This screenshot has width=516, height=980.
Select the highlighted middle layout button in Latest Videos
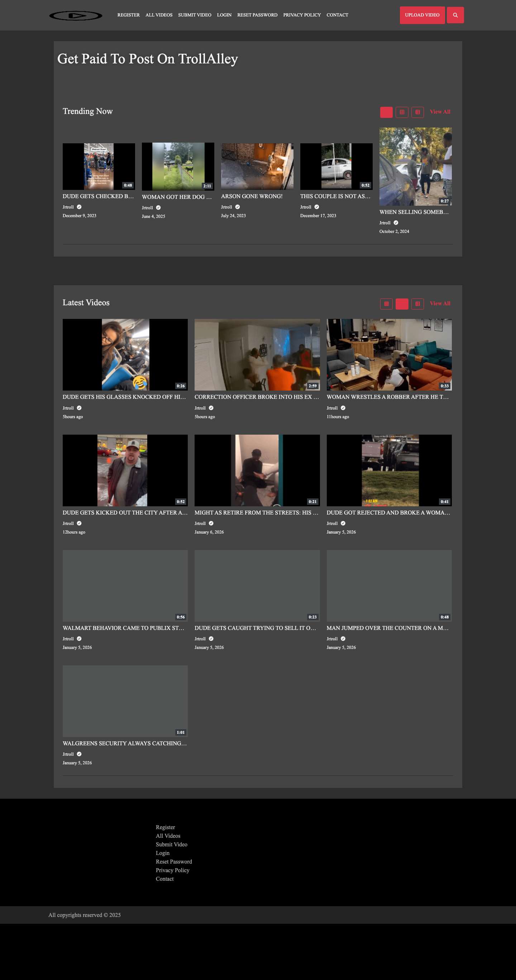tap(402, 304)
